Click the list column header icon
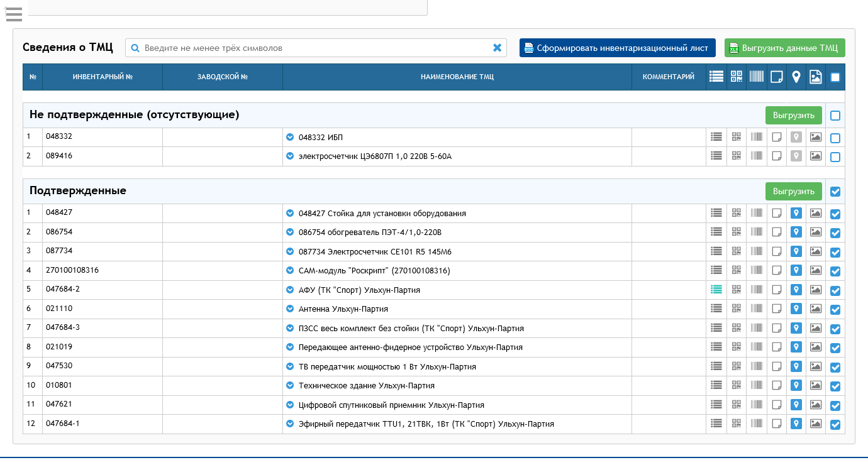 [x=716, y=77]
